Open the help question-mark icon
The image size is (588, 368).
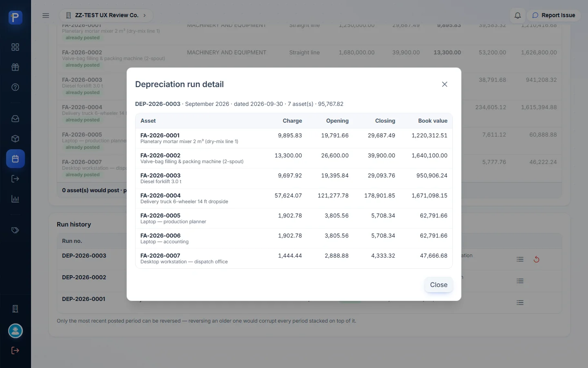(x=16, y=87)
